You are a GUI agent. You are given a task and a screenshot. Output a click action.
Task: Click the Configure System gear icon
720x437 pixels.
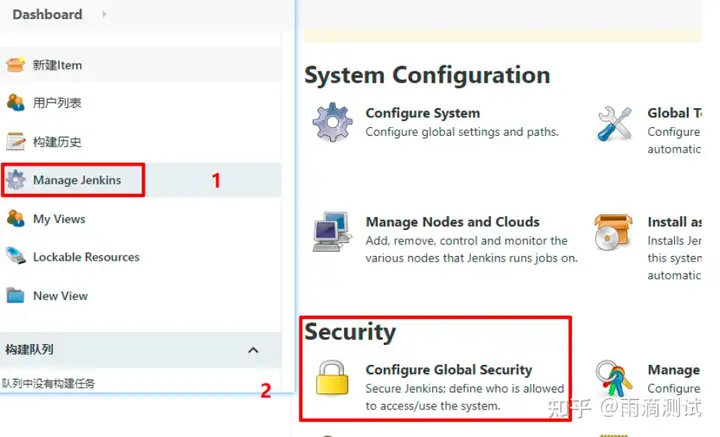332,122
